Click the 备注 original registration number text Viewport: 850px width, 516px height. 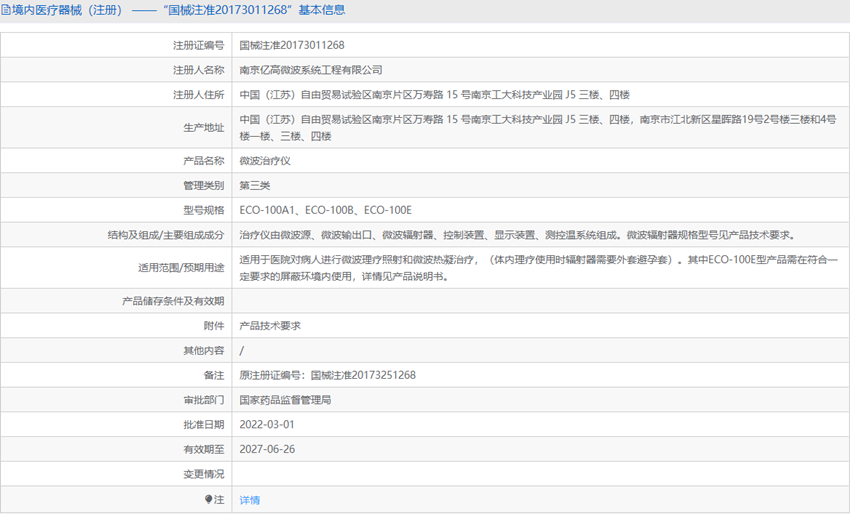click(327, 375)
